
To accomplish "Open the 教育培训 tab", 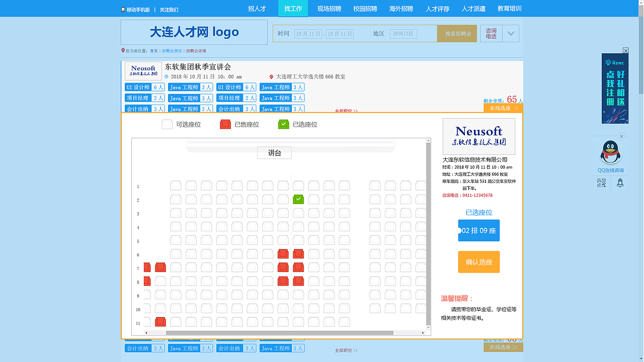I will pos(509,9).
